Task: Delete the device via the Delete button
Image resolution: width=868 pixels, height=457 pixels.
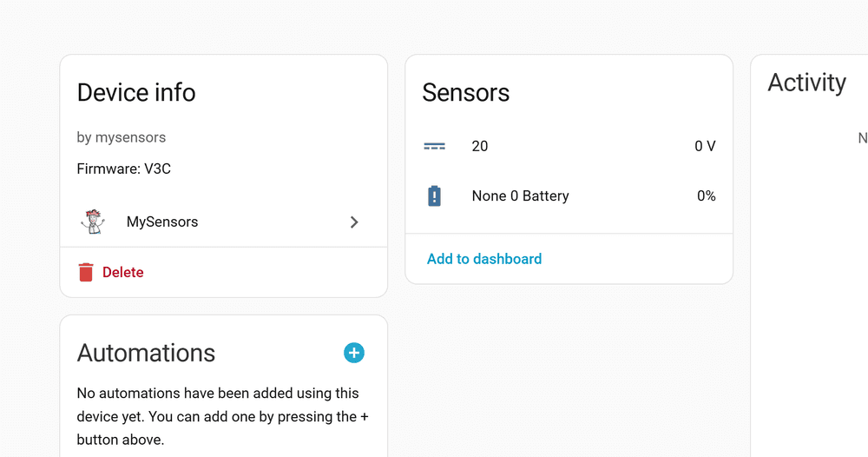Action: pos(122,272)
